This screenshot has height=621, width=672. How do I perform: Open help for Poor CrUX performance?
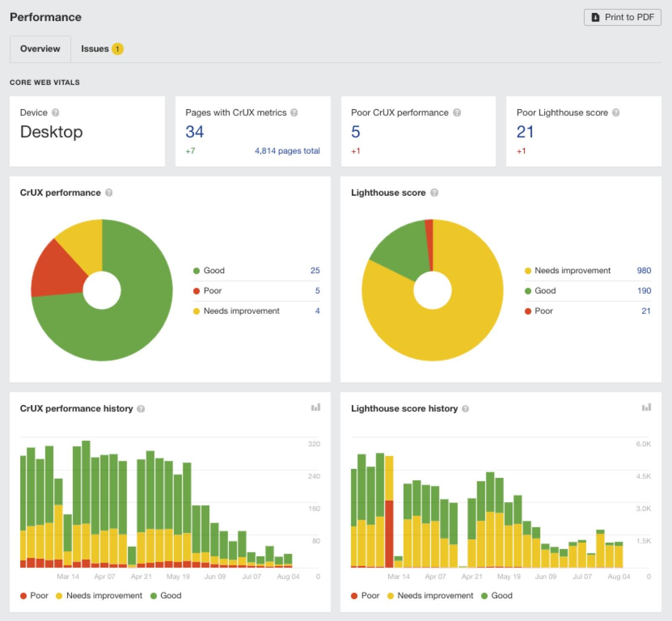point(457,113)
